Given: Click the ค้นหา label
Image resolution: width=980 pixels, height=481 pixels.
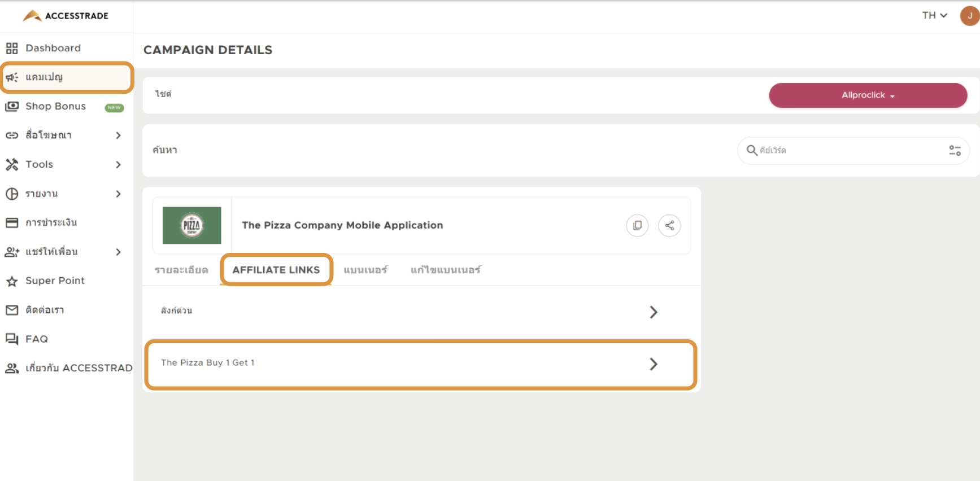Looking at the screenshot, I should click(165, 150).
